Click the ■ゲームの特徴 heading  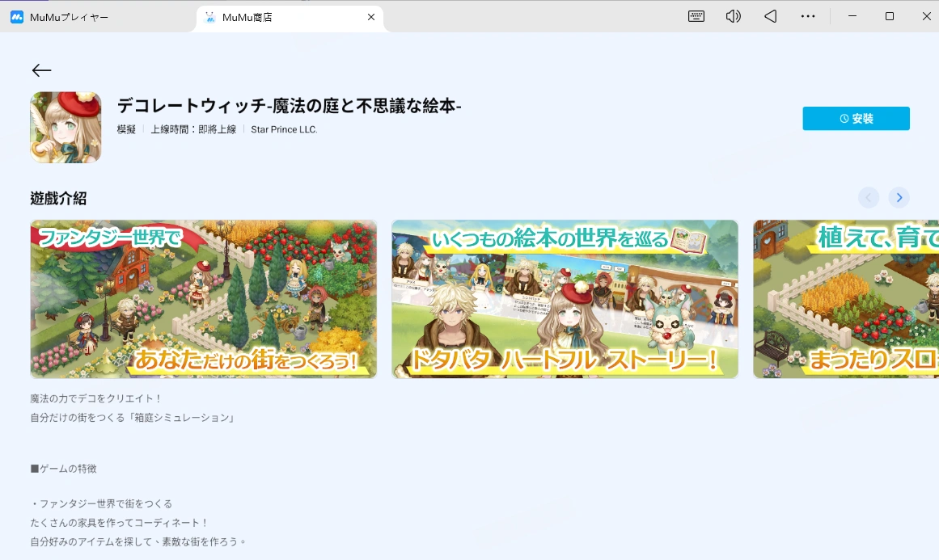coord(63,469)
